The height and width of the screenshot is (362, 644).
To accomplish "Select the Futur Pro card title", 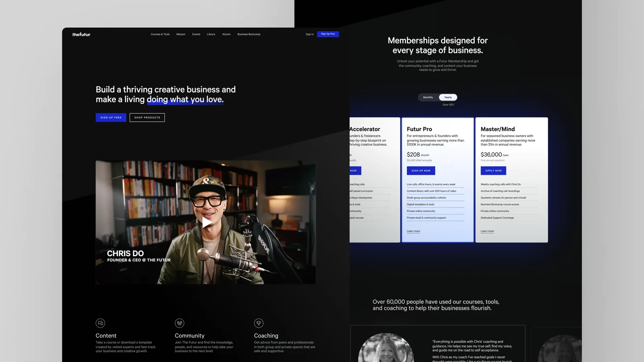I will click(x=419, y=129).
